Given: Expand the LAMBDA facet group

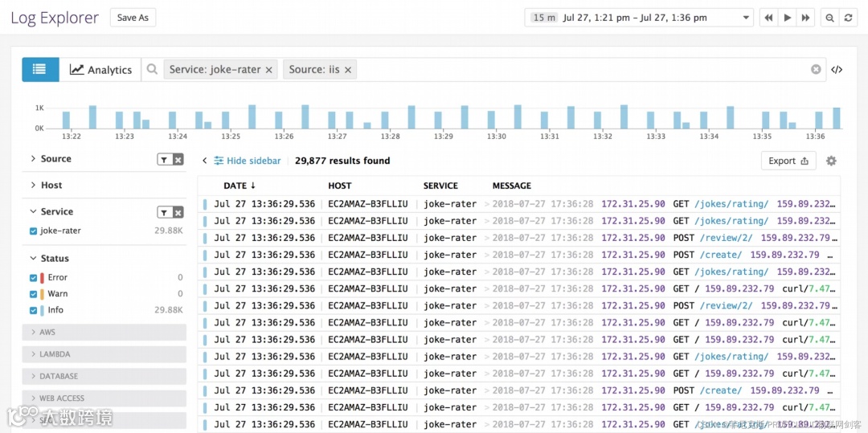Looking at the screenshot, I should point(104,354).
